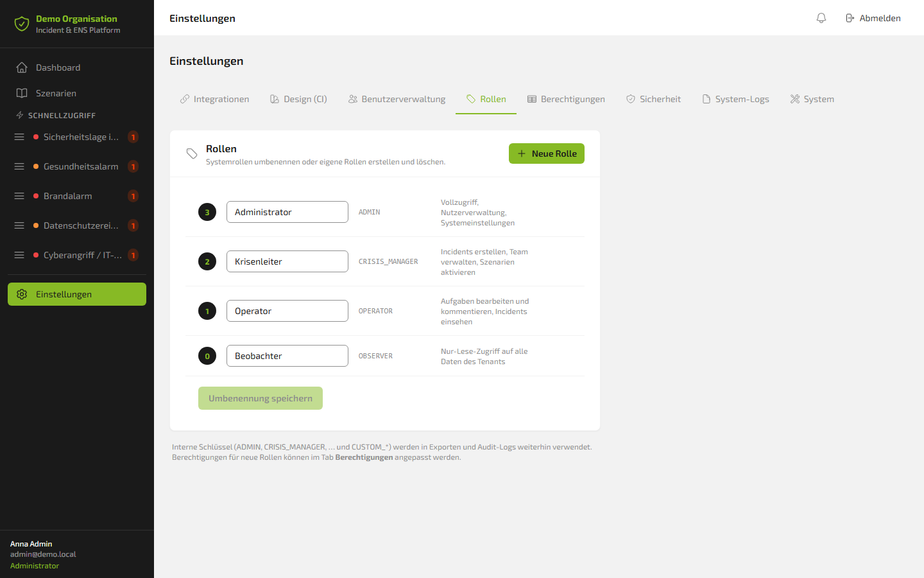Focus the Beobachter role name field
This screenshot has width=924, height=578.
287,356
